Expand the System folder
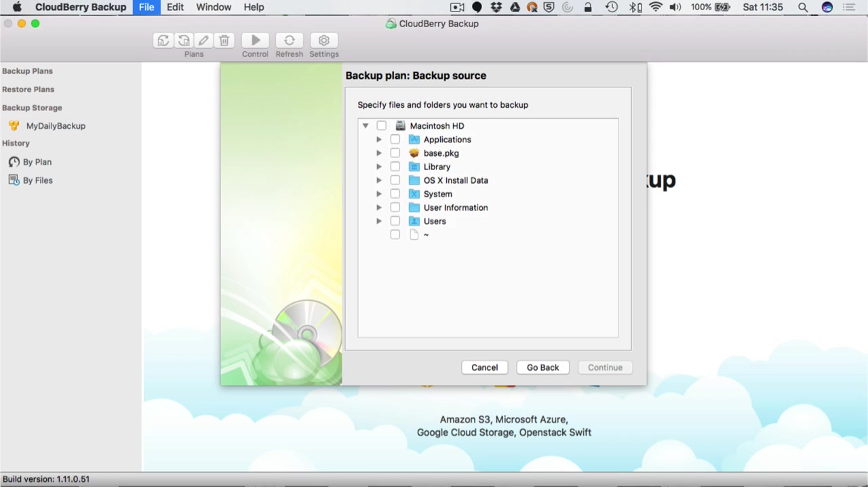 pyautogui.click(x=379, y=194)
